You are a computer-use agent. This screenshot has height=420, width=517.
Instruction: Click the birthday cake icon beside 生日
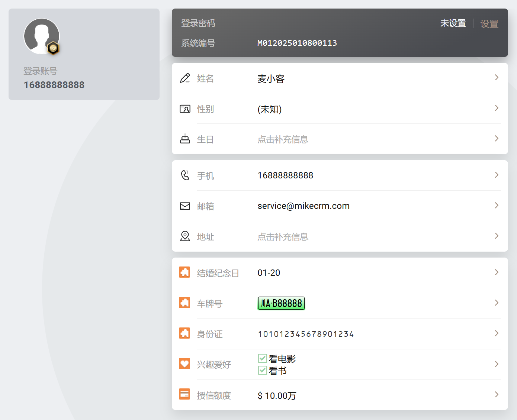pyautogui.click(x=185, y=139)
